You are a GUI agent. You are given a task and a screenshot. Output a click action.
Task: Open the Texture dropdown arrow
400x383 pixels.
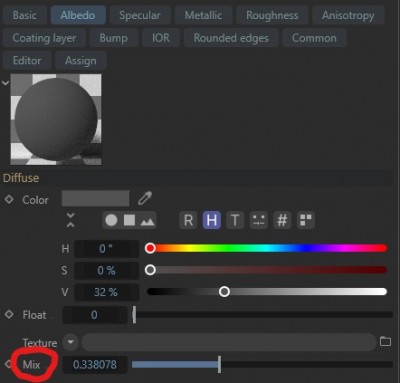pyautogui.click(x=70, y=342)
